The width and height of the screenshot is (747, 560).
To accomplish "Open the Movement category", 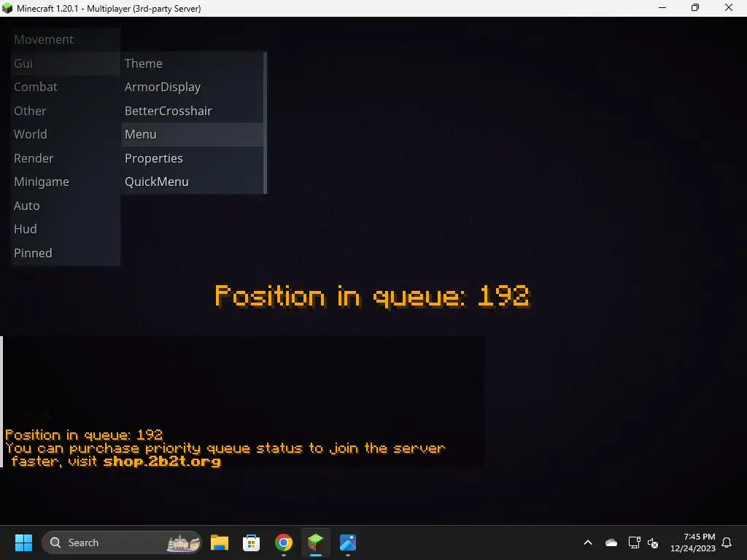I will click(65, 39).
